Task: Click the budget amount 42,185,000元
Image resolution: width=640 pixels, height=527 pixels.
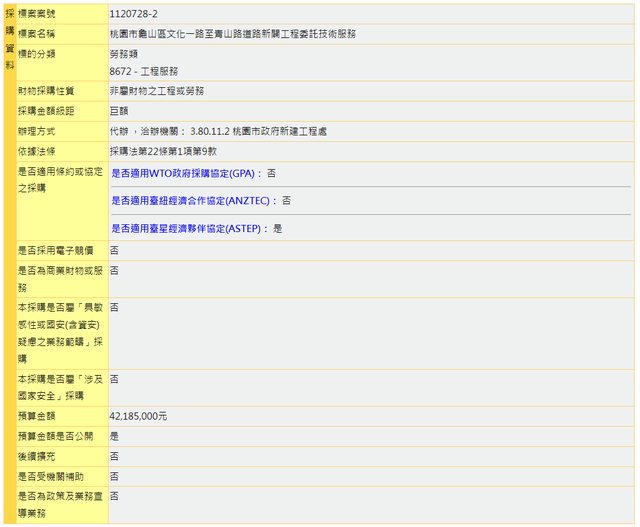Action: coord(138,415)
